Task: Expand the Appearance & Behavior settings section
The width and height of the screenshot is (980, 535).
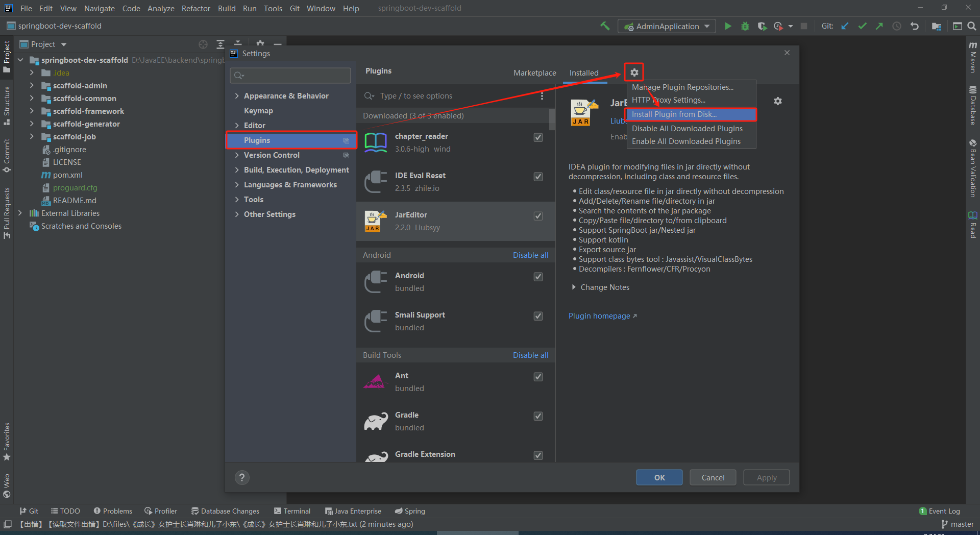Action: coord(237,96)
